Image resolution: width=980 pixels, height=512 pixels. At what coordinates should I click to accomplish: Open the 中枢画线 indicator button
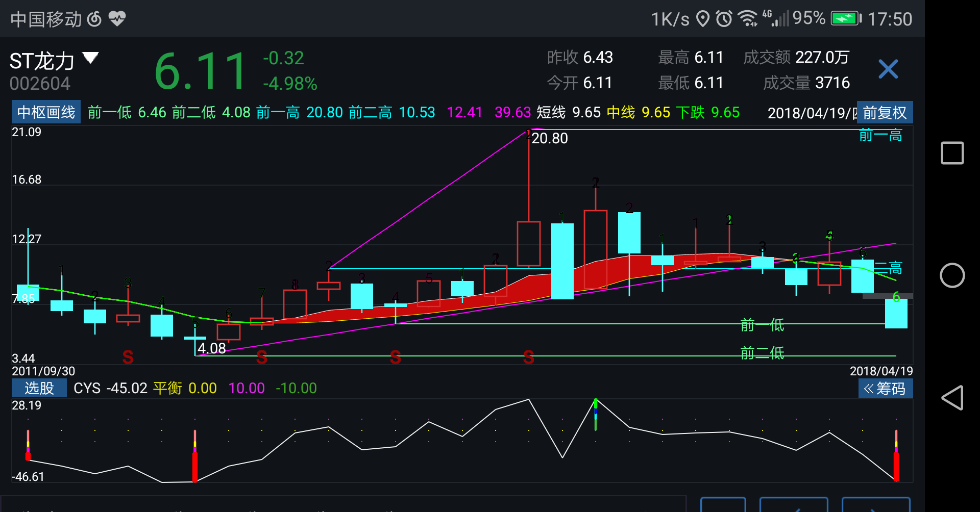tap(46, 112)
